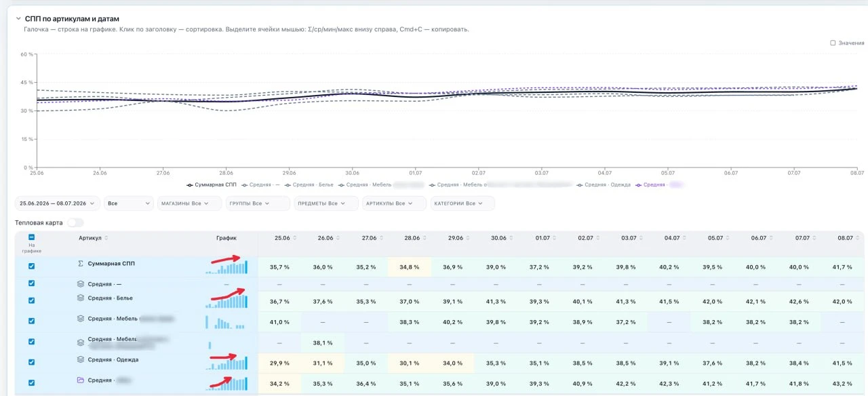
Task: Collapse the СПП по артикулам и датам section
Action: (18, 18)
